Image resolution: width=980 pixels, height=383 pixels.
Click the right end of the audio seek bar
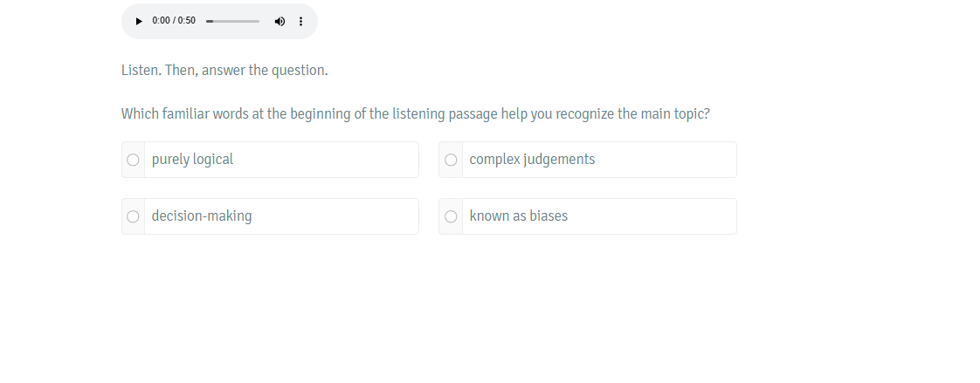tap(258, 21)
